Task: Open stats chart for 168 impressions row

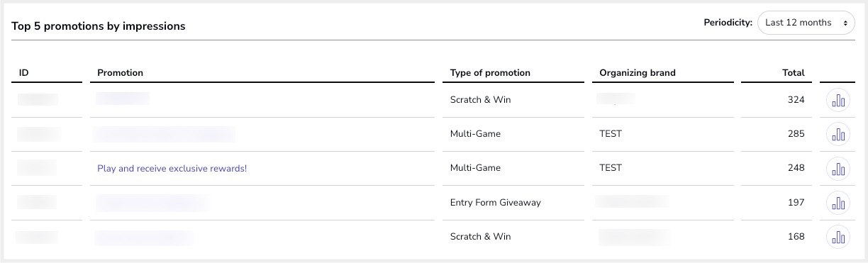Action: [838, 237]
